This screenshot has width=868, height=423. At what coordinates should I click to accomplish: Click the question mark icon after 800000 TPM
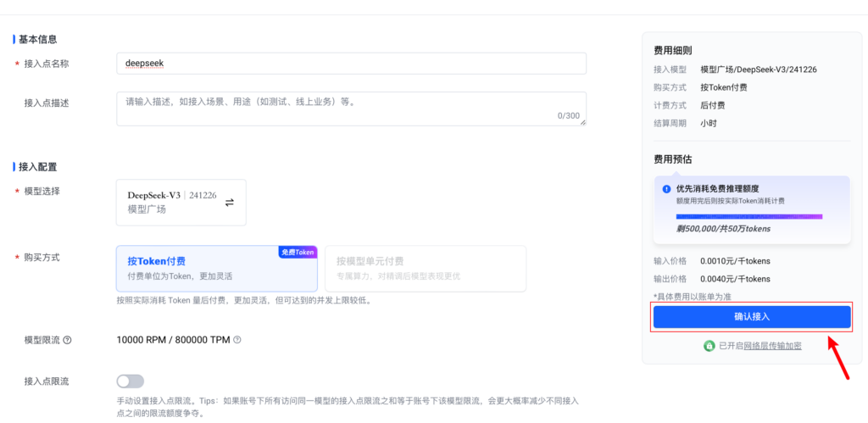(237, 340)
